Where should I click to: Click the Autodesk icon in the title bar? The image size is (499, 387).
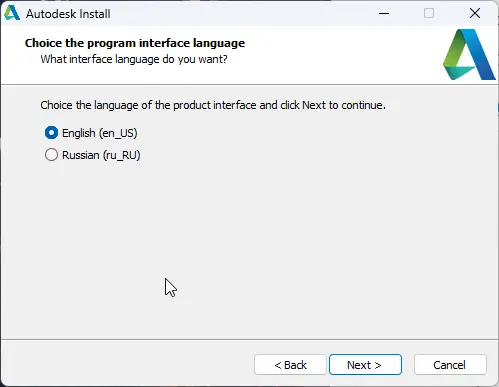point(12,13)
